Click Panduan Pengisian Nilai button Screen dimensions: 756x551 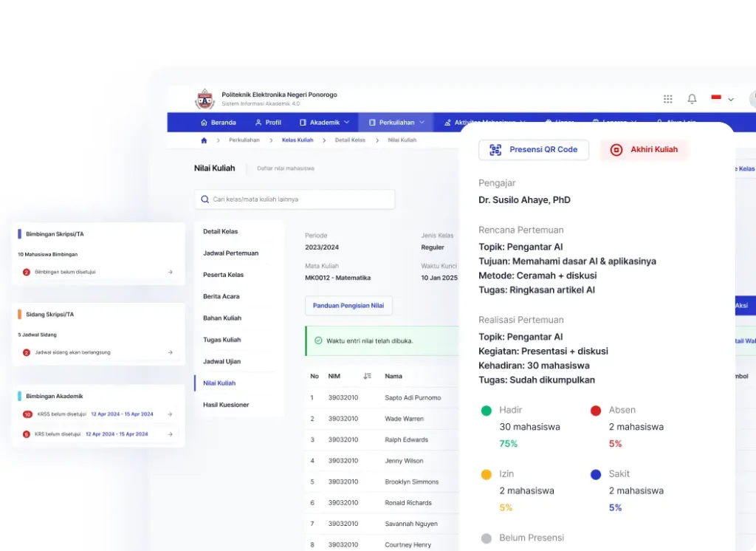point(348,306)
